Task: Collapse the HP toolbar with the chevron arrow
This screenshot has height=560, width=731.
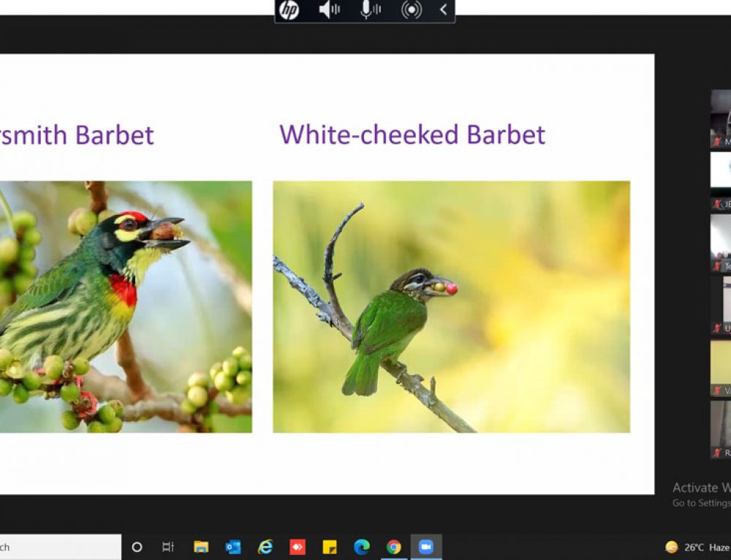Action: click(444, 10)
